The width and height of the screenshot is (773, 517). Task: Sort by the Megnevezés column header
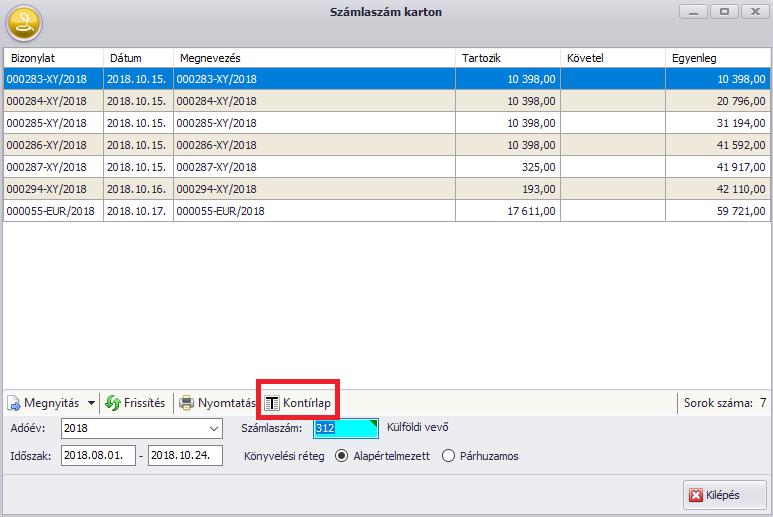pyautogui.click(x=314, y=58)
